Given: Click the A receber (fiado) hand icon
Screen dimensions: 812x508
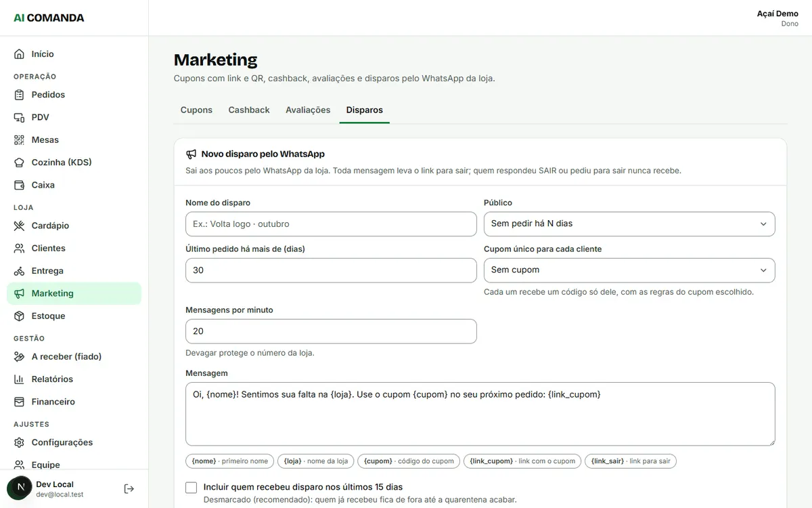Looking at the screenshot, I should point(19,356).
